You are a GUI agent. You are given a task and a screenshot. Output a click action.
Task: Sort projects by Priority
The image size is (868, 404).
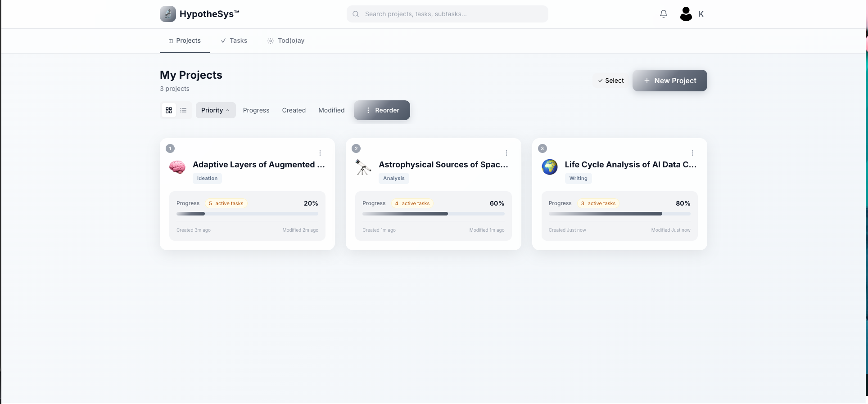point(216,110)
